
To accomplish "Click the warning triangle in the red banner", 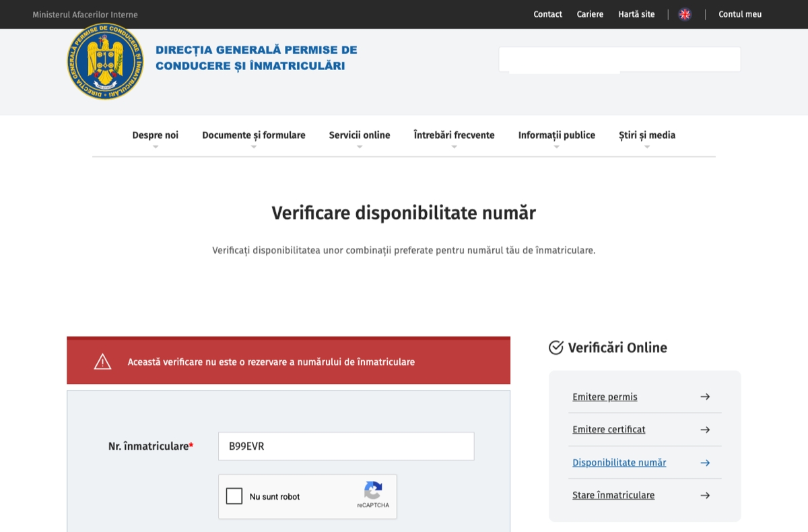I will click(101, 360).
